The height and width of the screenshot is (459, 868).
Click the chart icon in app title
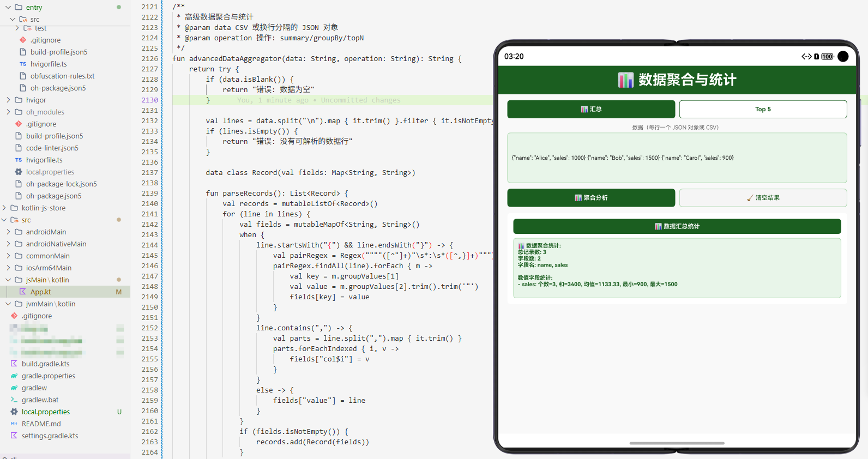click(625, 80)
